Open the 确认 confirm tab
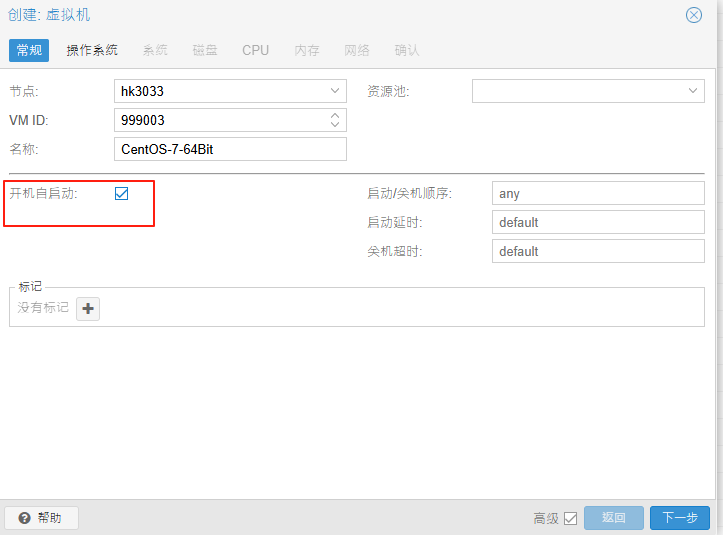Viewport: 723px width, 535px height. point(407,50)
